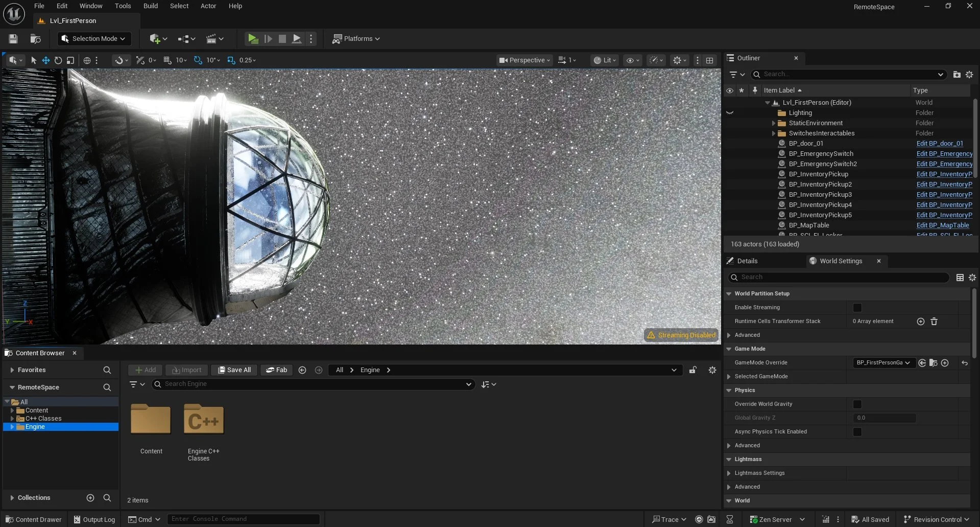
Task: Select the World Settings tab
Action: coord(841,261)
